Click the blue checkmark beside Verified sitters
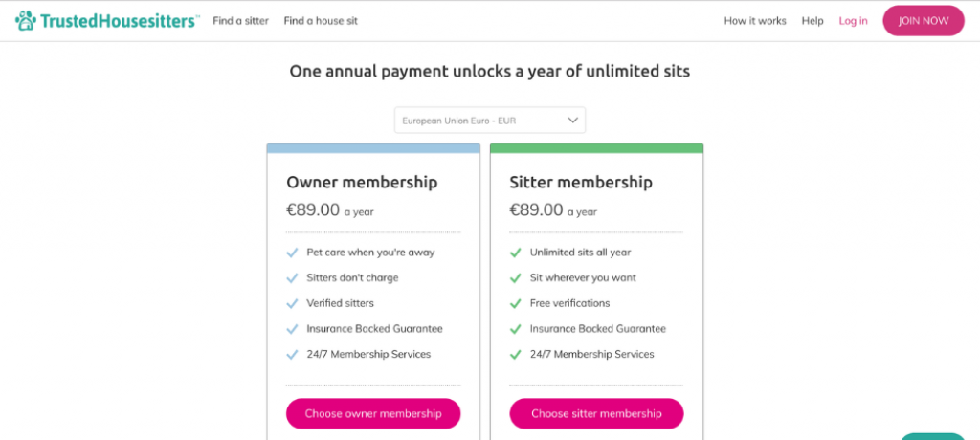This screenshot has height=440, width=980. coord(292,304)
